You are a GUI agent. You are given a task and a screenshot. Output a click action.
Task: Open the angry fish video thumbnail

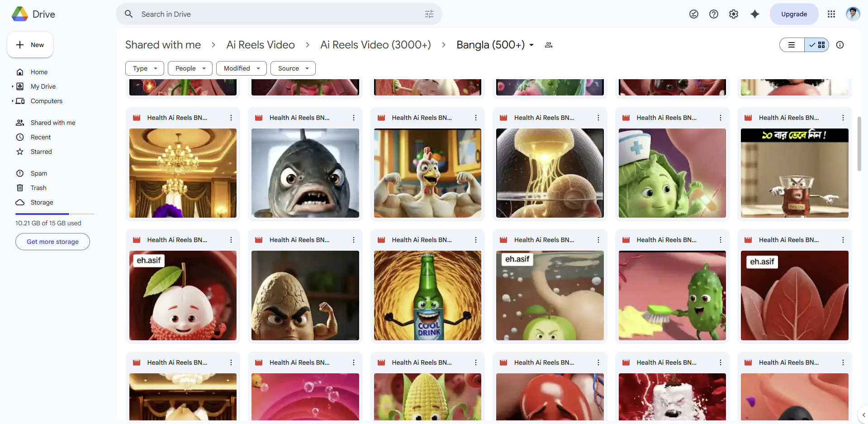point(305,173)
